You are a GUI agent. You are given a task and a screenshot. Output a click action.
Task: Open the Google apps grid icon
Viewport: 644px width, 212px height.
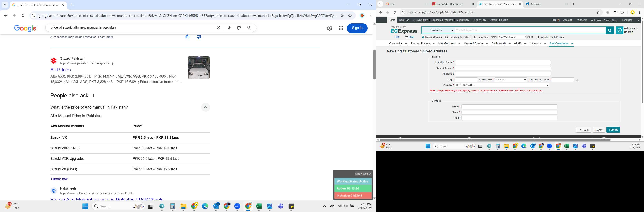[x=341, y=28]
